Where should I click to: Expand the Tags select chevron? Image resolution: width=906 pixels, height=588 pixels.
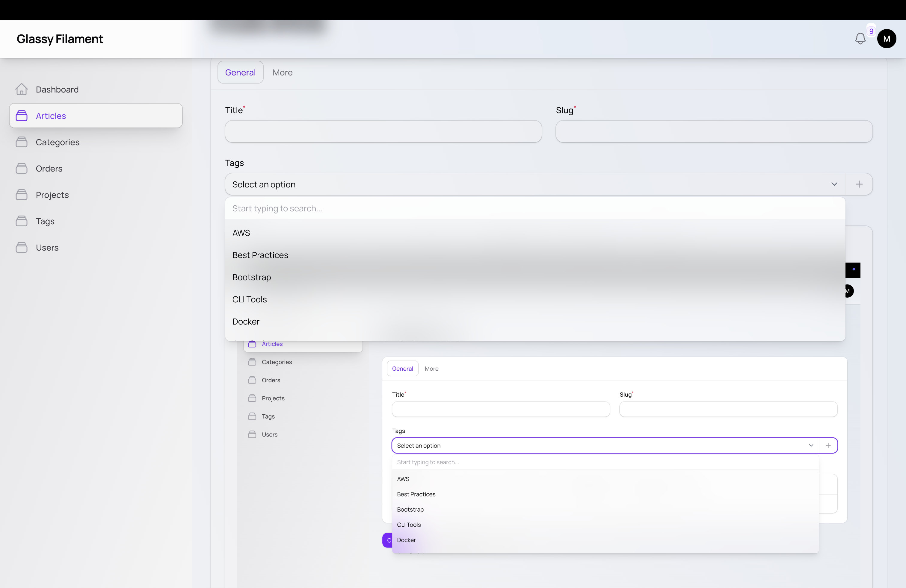834,184
